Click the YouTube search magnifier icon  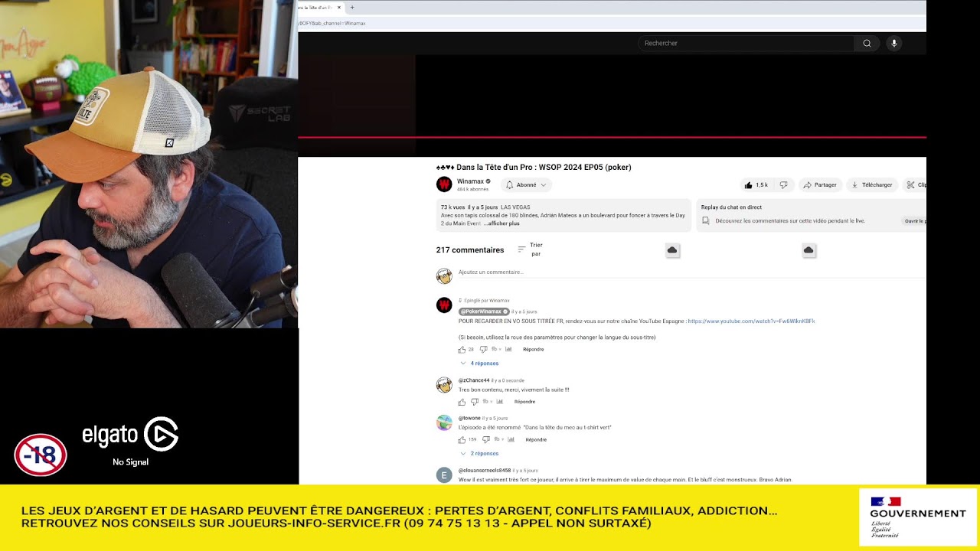tap(867, 44)
